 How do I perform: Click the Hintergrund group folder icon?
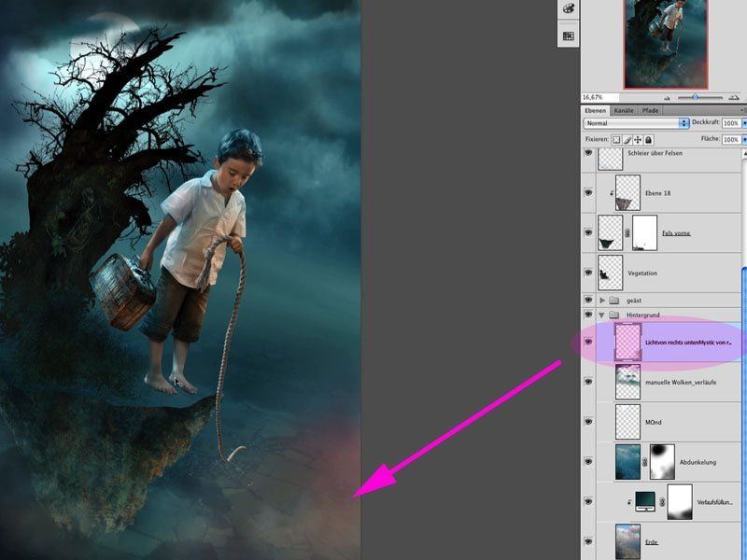pyautogui.click(x=614, y=315)
